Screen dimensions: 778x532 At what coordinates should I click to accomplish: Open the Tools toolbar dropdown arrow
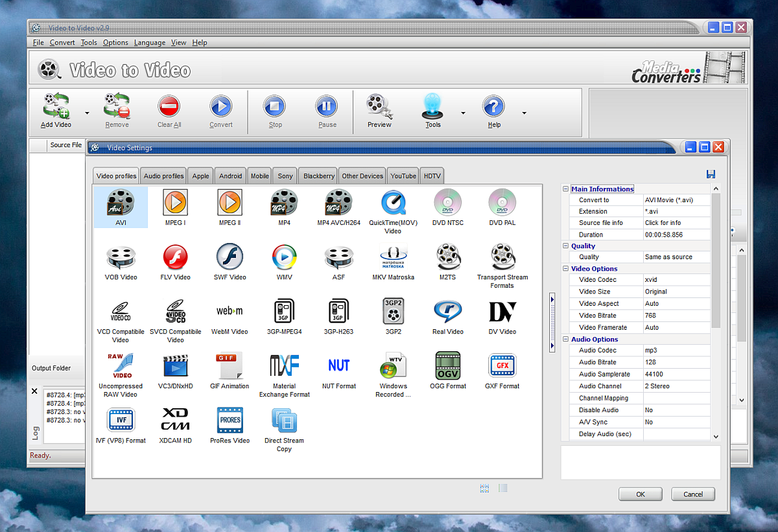pyautogui.click(x=463, y=113)
